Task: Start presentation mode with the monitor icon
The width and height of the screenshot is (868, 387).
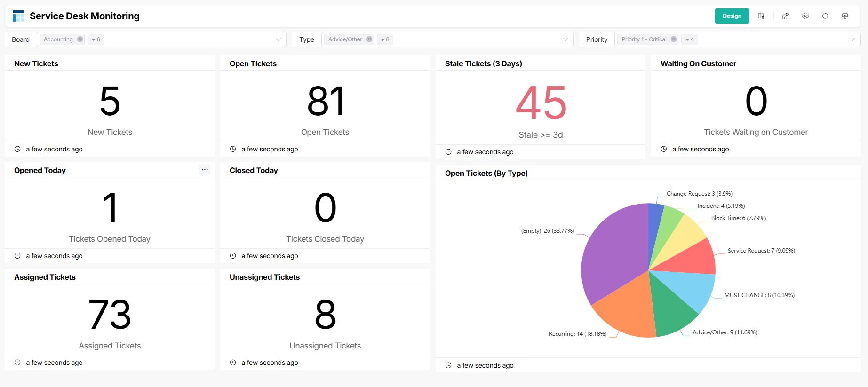Action: [x=845, y=16]
